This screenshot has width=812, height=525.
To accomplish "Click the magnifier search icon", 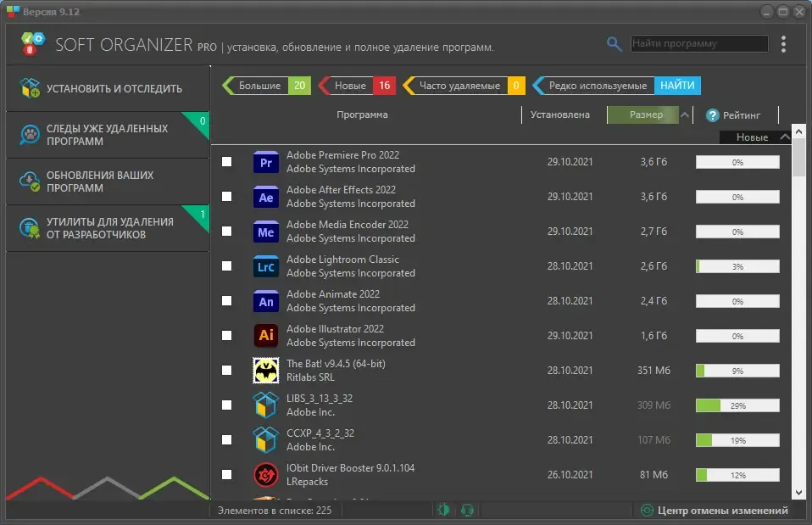I will [614, 44].
